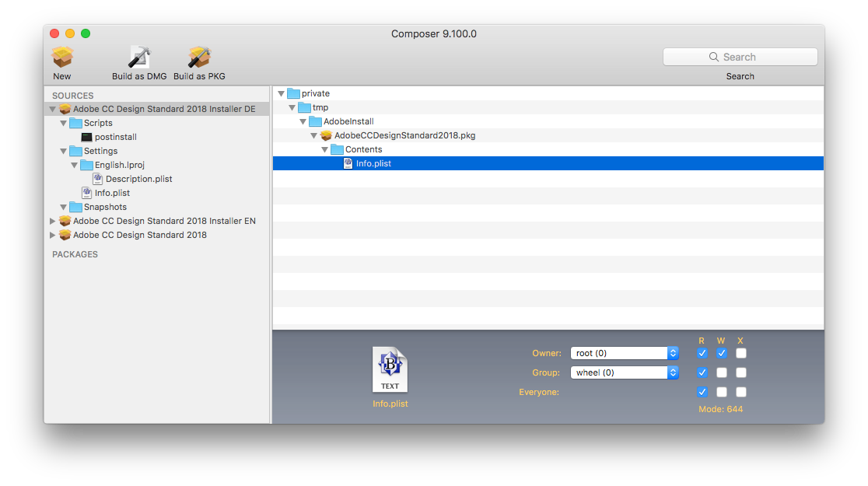Image resolution: width=868 pixels, height=486 pixels.
Task: Toggle Group read permission checkbox
Action: point(702,372)
